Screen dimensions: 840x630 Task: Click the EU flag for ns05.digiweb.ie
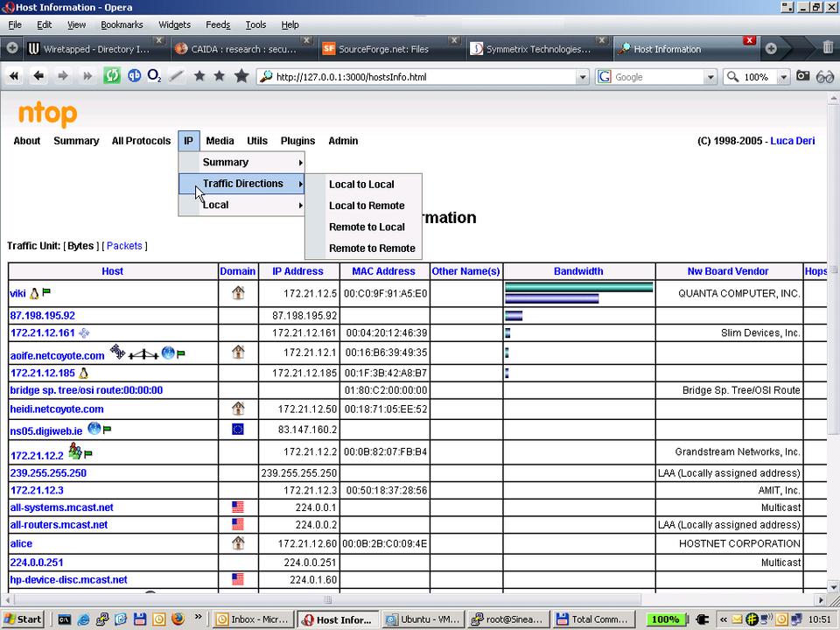point(238,430)
